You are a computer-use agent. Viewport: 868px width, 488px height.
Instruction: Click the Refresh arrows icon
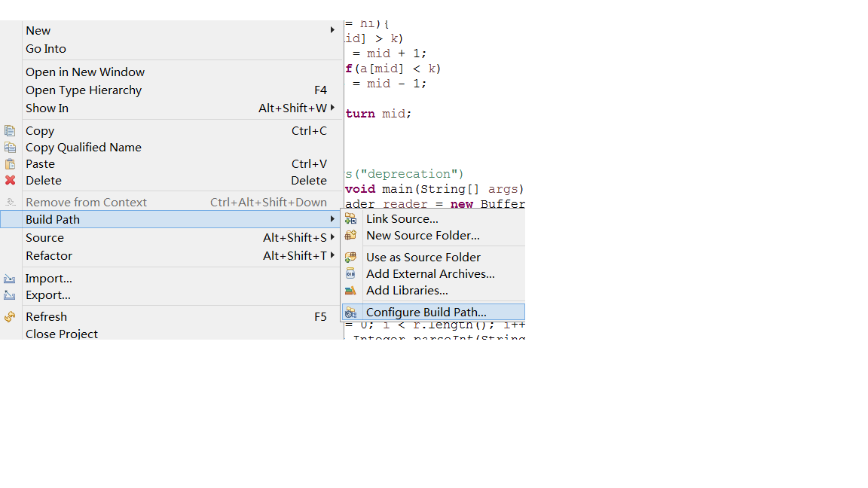tap(10, 317)
